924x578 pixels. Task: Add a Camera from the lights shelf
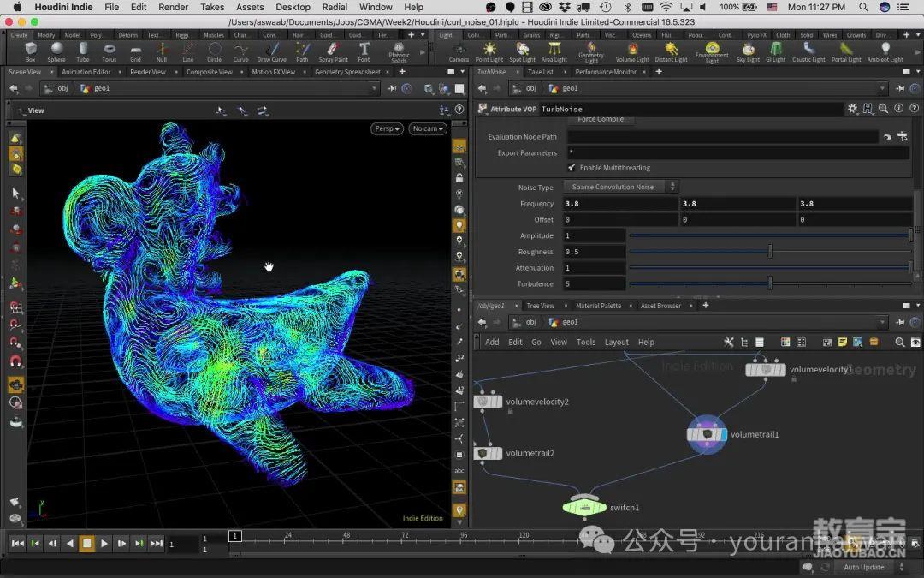coord(459,52)
